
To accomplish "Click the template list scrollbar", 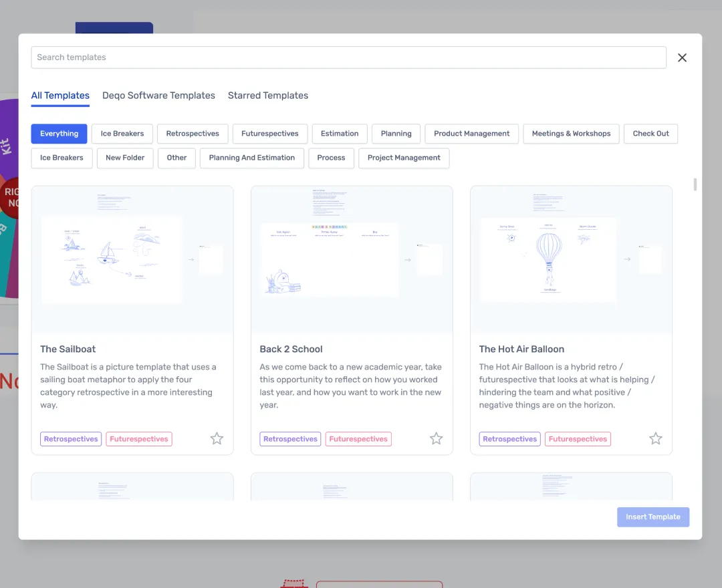I will 695,184.
